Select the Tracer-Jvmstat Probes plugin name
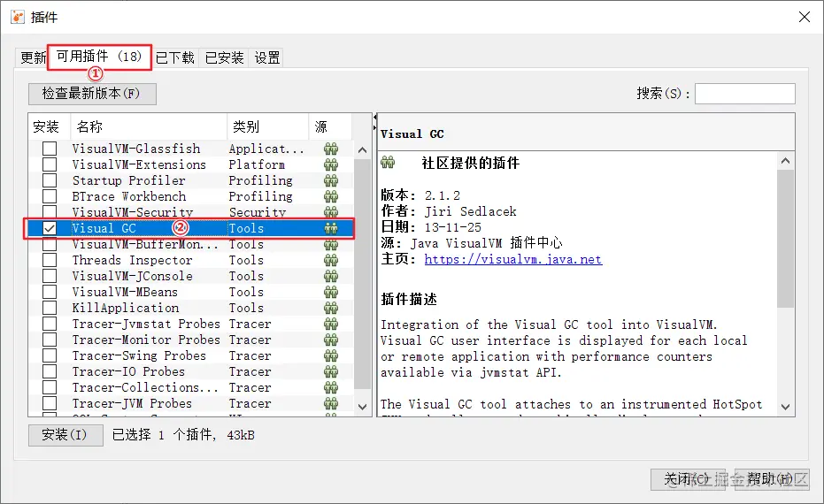Image resolution: width=824 pixels, height=504 pixels. (x=146, y=324)
